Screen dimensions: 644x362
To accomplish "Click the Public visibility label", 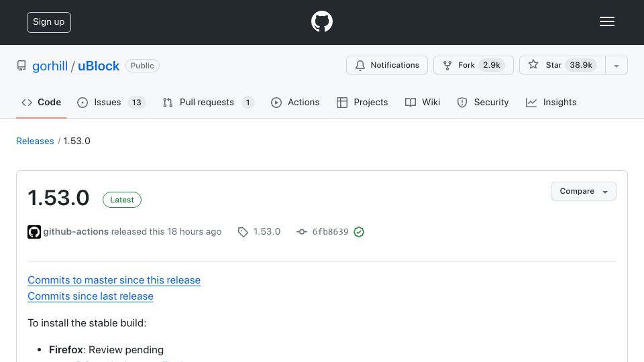I will click(142, 66).
